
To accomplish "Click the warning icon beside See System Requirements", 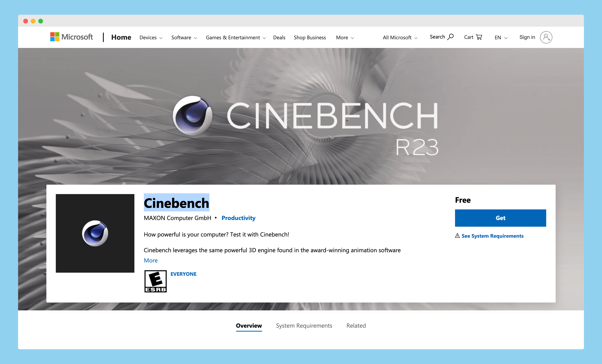I will (x=457, y=236).
